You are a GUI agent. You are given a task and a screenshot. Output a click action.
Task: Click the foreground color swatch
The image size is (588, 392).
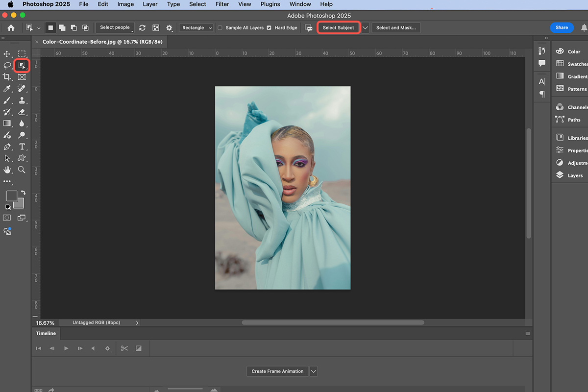coord(11,196)
